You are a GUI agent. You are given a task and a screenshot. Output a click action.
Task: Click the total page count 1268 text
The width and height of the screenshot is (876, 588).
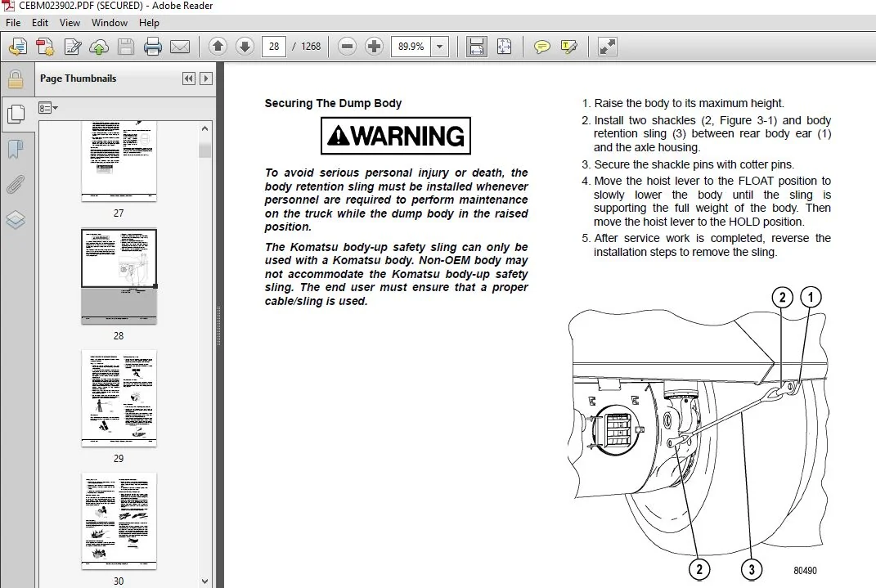[x=311, y=47]
